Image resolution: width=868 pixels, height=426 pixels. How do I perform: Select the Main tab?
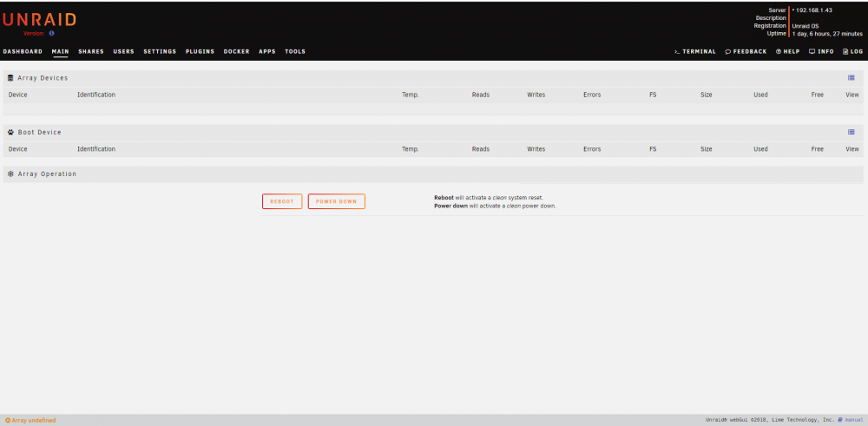(61, 51)
